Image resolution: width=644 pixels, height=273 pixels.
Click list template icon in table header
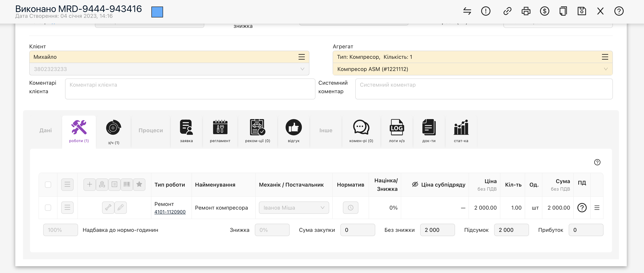[x=114, y=184]
